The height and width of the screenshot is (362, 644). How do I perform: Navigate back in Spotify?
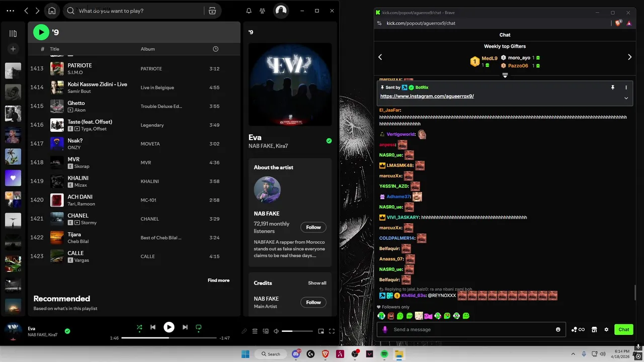(26, 11)
